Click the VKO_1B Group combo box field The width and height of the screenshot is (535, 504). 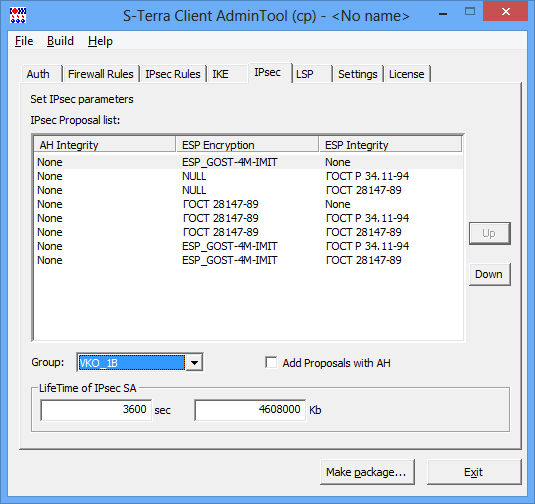(132, 362)
